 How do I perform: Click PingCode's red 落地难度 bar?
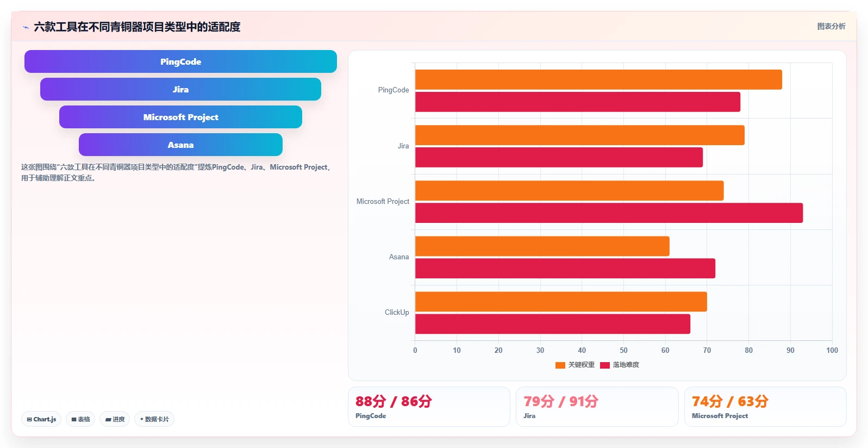578,102
